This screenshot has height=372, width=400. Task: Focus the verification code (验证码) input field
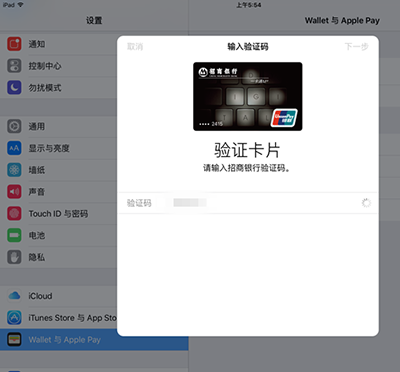pyautogui.click(x=248, y=203)
